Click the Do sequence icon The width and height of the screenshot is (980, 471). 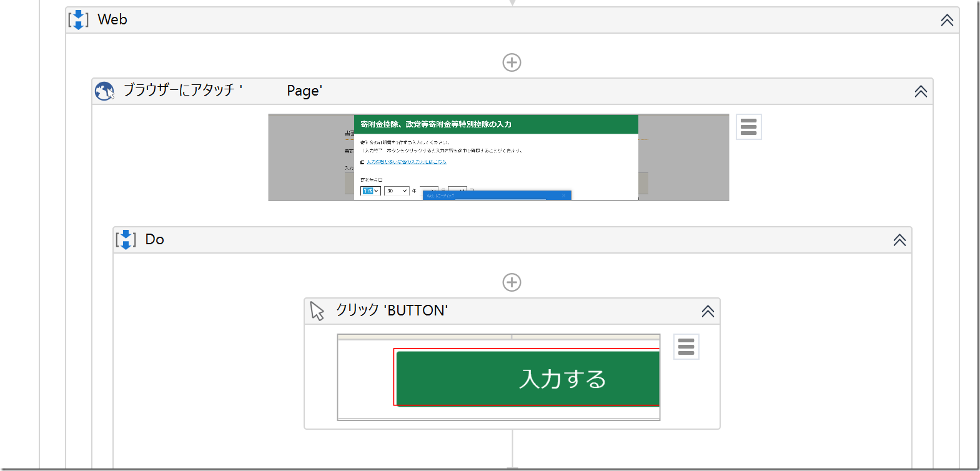pos(126,240)
